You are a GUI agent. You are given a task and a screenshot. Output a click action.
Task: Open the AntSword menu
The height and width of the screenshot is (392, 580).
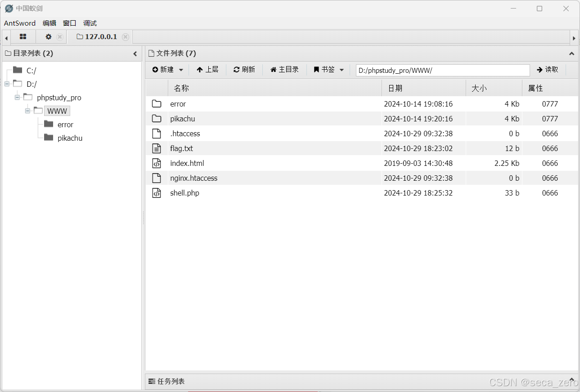[x=20, y=23]
